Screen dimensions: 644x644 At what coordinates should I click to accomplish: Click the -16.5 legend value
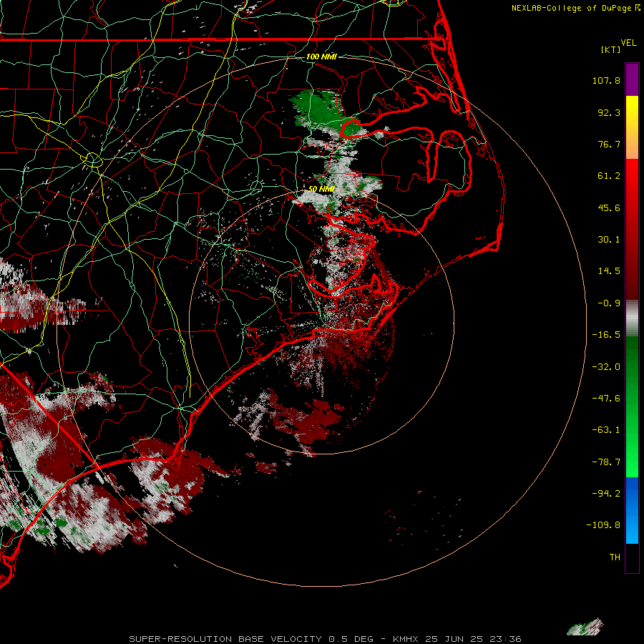pyautogui.click(x=606, y=335)
